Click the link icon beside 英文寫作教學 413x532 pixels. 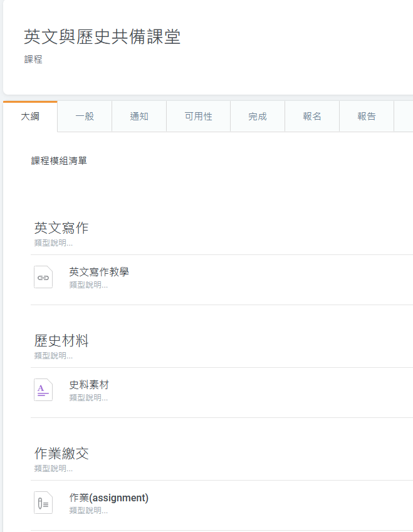coord(43,277)
